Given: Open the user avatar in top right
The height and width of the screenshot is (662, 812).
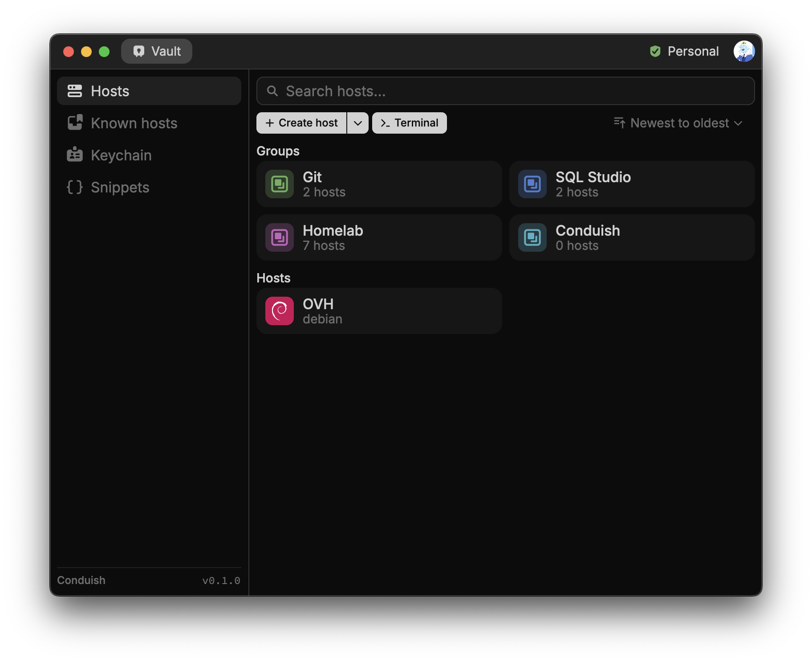Looking at the screenshot, I should 744,51.
